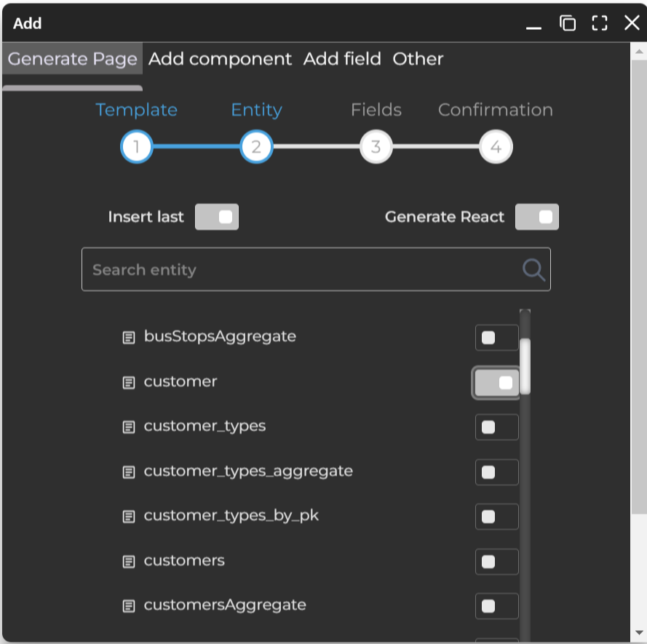Click the entity list scrollbar thumb
647x644 pixels.
pos(525,365)
